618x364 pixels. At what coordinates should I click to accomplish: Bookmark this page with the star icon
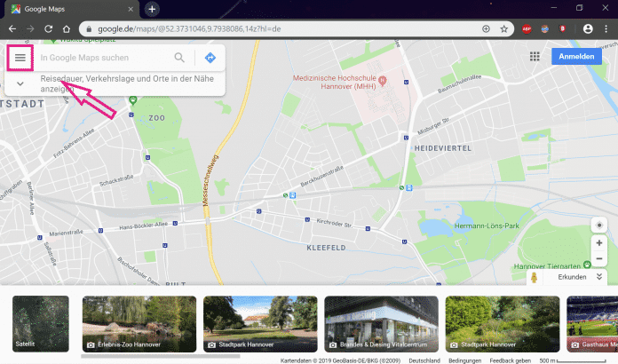(x=503, y=29)
